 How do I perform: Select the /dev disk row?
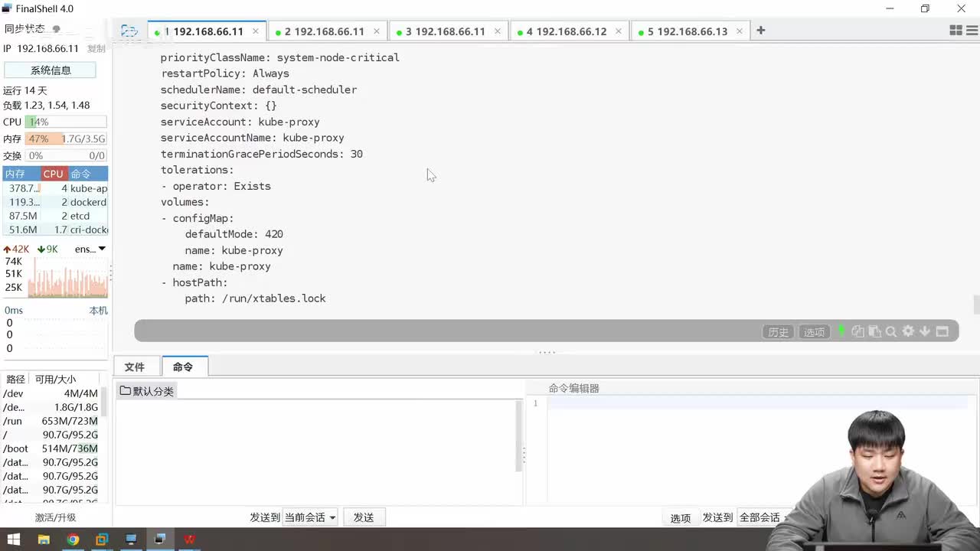point(51,393)
